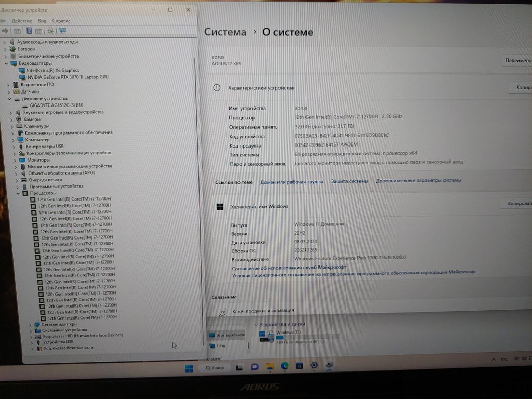Open Дополнительные параметры системы link

click(x=418, y=180)
